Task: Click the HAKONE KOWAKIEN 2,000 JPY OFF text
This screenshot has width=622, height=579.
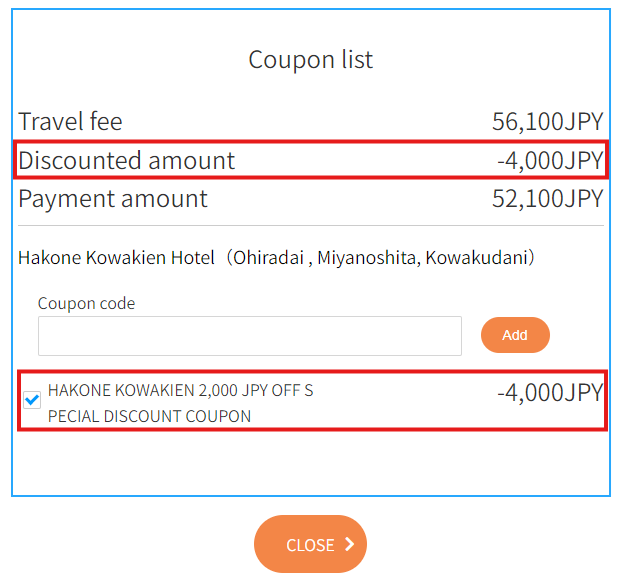Action: click(180, 390)
